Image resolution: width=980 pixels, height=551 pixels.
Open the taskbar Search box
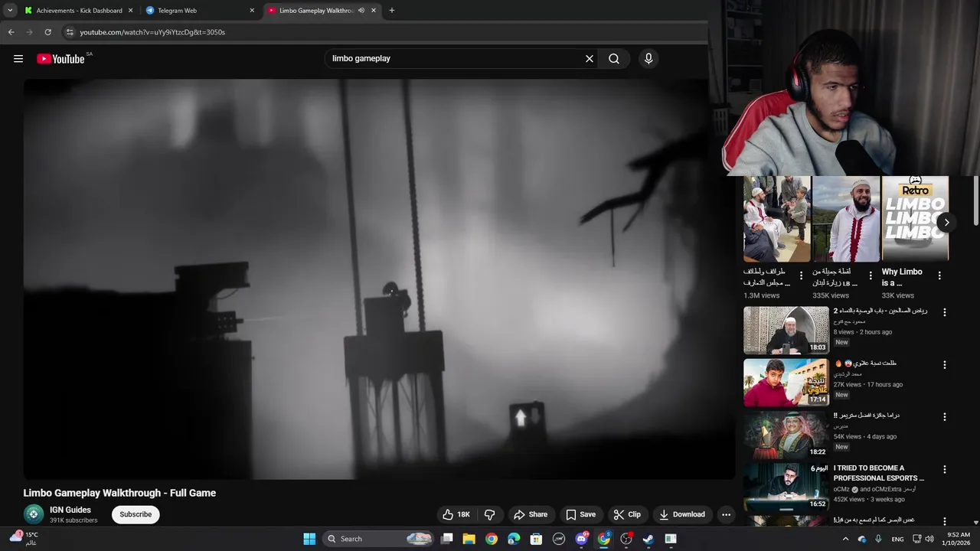tap(379, 539)
